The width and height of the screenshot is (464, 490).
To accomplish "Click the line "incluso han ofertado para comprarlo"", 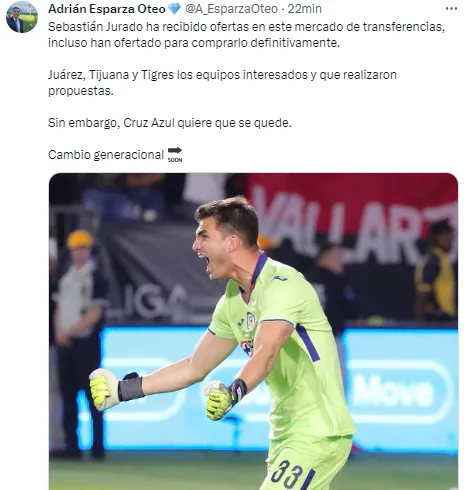I will click(x=194, y=43).
